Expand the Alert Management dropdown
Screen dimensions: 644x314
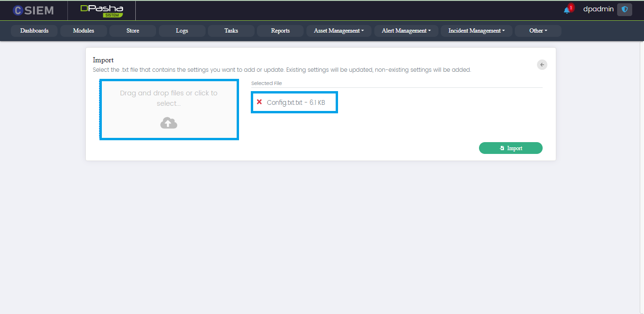406,31
